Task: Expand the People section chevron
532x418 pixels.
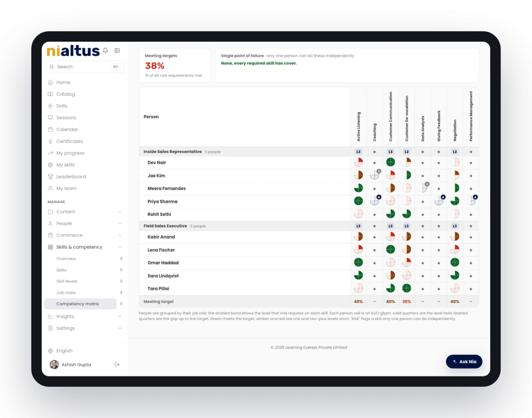Action: 120,224
